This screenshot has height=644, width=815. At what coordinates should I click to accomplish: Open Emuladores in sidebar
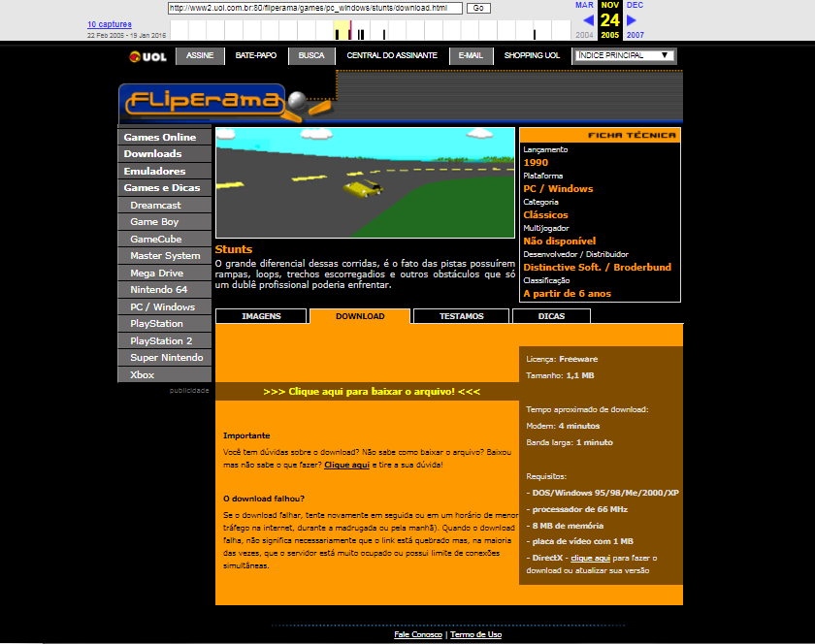click(x=164, y=171)
